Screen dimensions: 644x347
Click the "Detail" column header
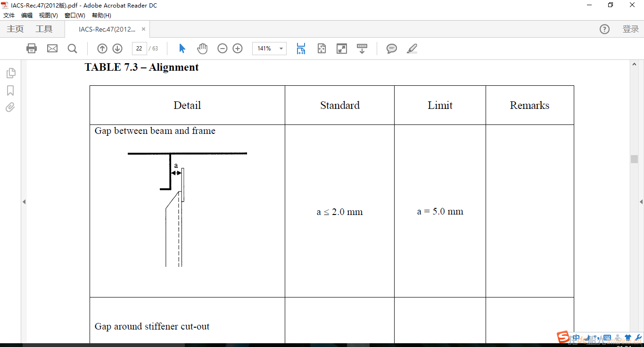point(187,105)
